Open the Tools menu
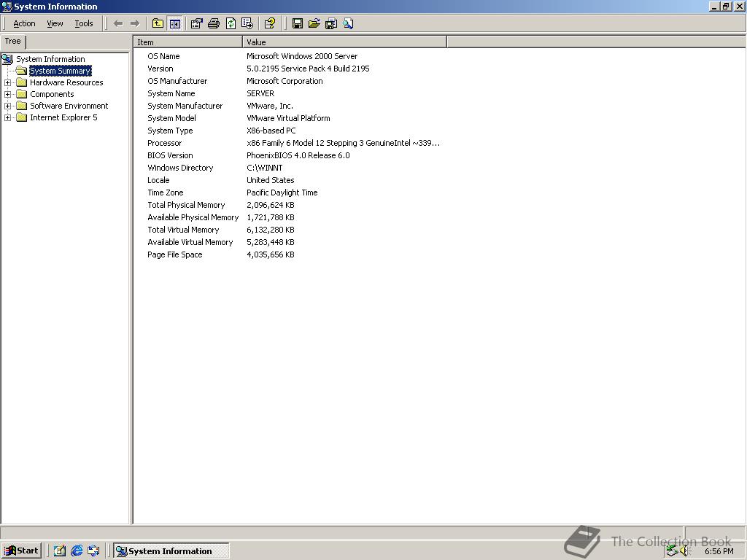This screenshot has width=747, height=560. [x=84, y=23]
